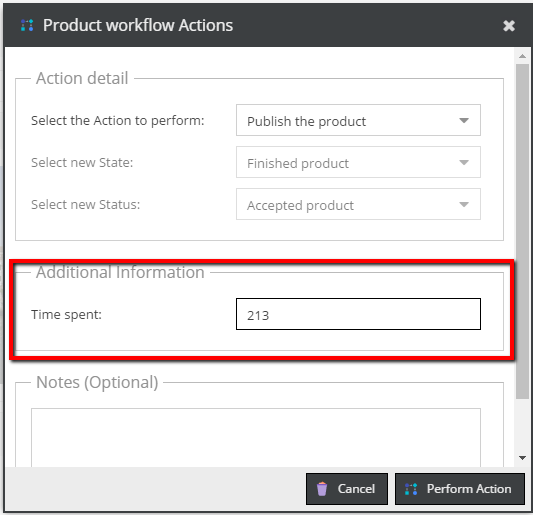Screen dimensions: 533x515
Task: Click the Cancel button label
Action: coord(356,489)
